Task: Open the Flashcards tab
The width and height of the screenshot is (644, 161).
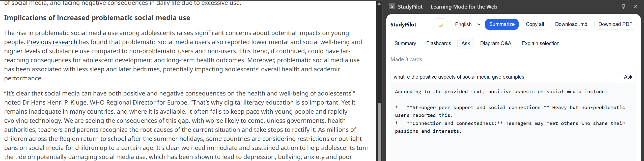Action: tap(438, 43)
